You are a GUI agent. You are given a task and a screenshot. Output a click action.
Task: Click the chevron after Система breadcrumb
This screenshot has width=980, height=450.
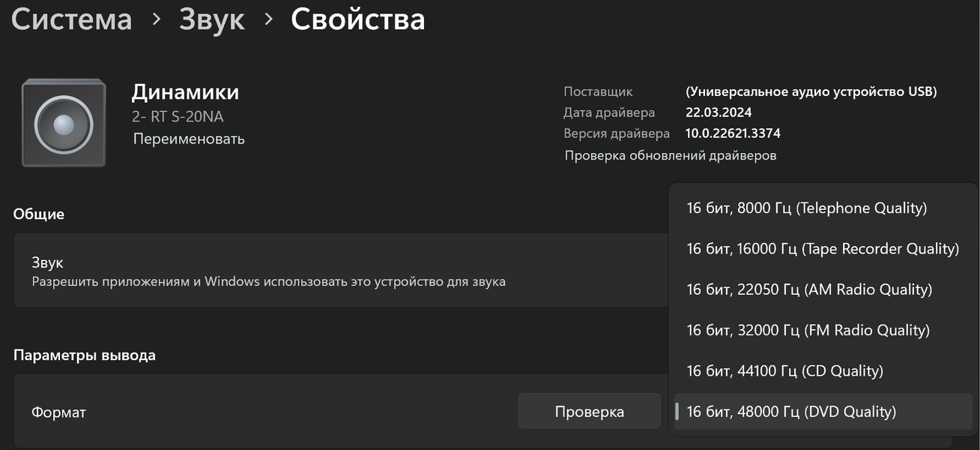(x=156, y=19)
